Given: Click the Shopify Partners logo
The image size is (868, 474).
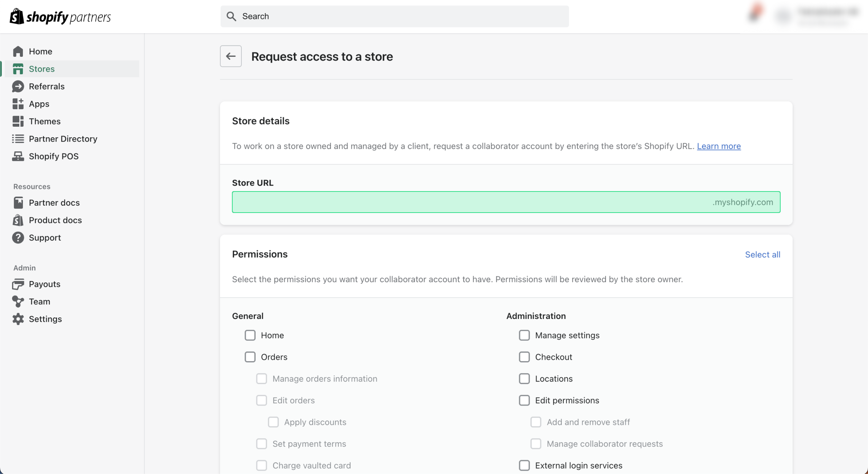Looking at the screenshot, I should (60, 17).
